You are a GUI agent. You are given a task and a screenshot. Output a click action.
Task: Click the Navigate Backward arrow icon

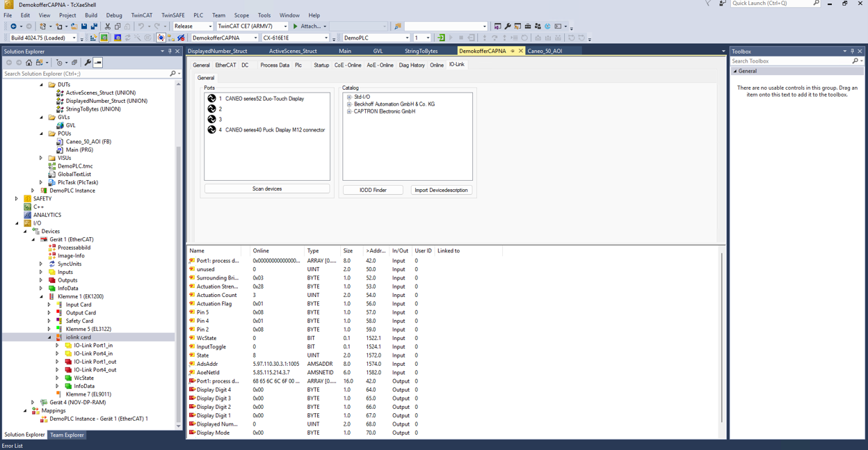tap(13, 26)
